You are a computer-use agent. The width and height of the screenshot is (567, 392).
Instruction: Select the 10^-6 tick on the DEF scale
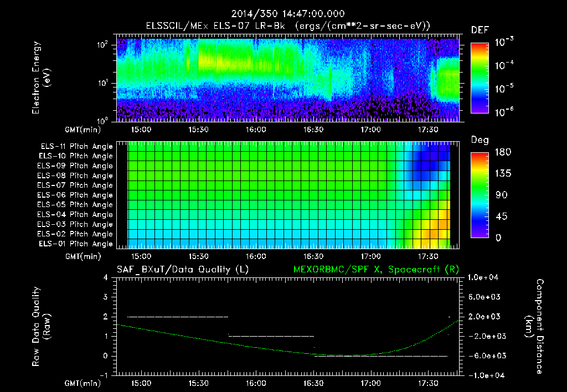click(x=504, y=112)
